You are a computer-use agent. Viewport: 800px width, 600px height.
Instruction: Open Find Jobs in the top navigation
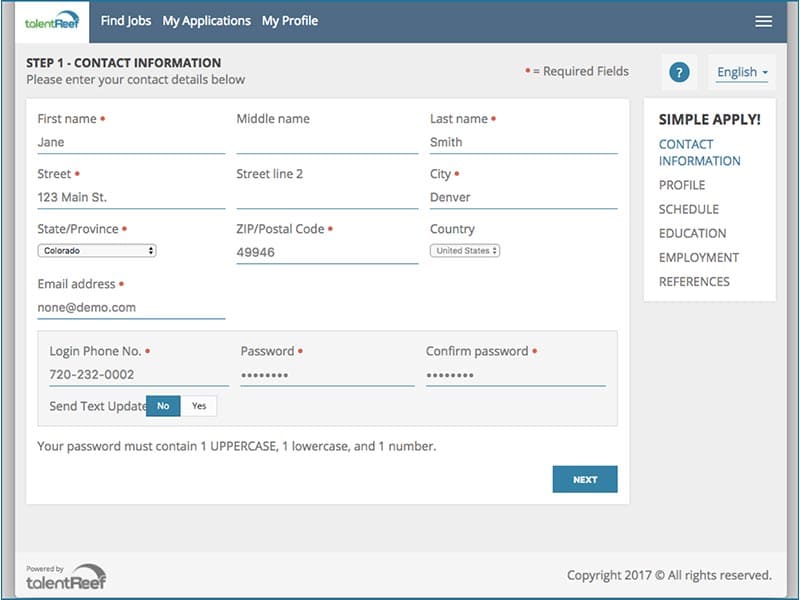coord(126,20)
